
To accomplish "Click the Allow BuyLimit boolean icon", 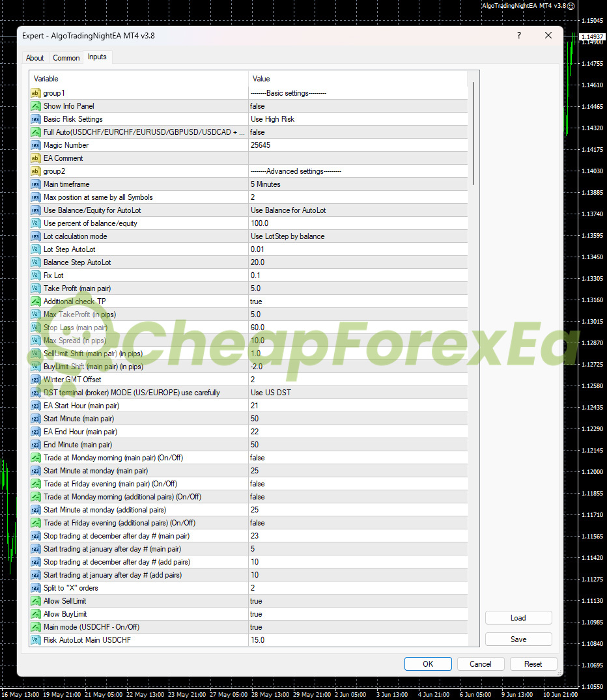I will [x=36, y=614].
